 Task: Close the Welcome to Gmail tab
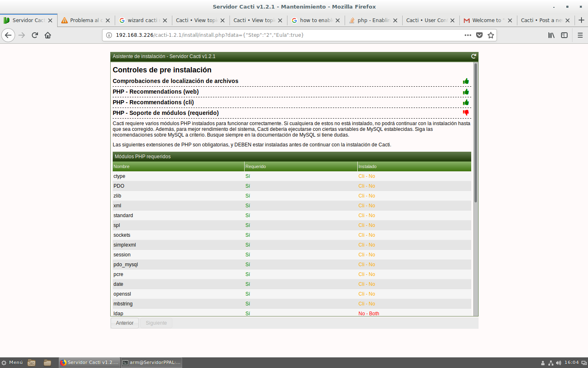[510, 20]
